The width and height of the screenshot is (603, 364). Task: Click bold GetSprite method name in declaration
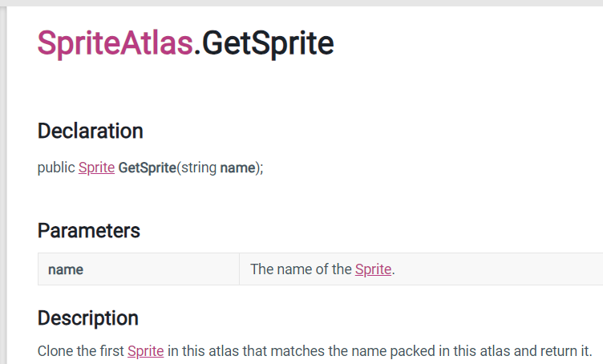(147, 168)
